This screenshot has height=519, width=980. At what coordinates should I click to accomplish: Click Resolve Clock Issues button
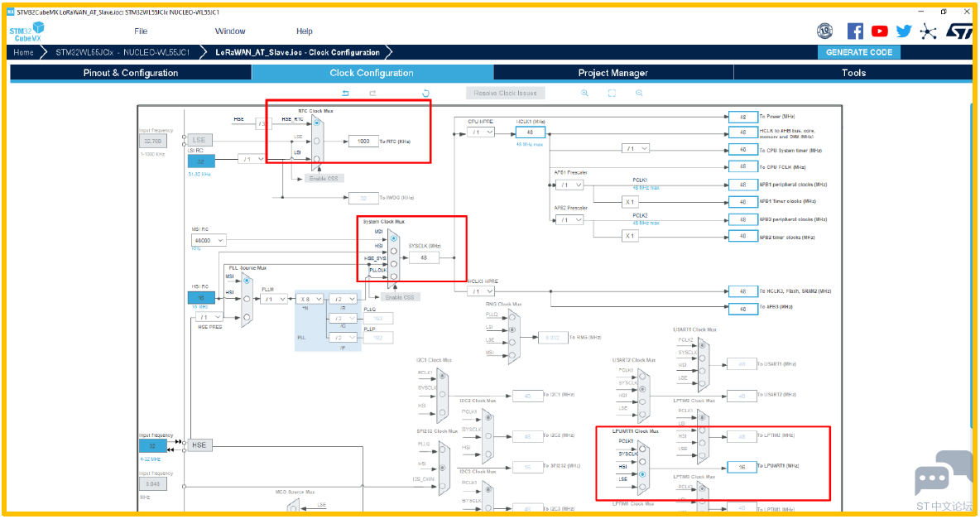[x=505, y=94]
